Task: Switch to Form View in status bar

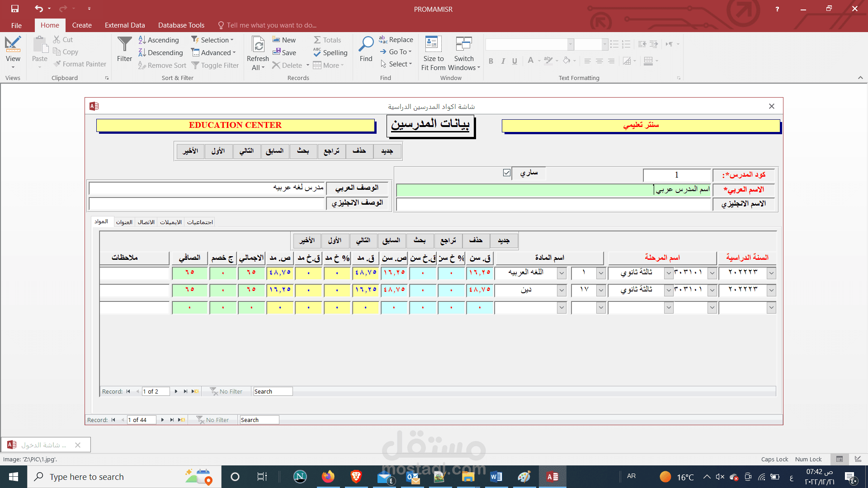Action: [x=840, y=459]
